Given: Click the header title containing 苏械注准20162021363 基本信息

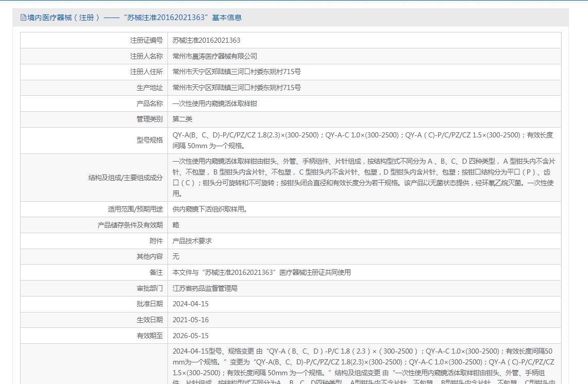Looking at the screenshot, I should 134,18.
